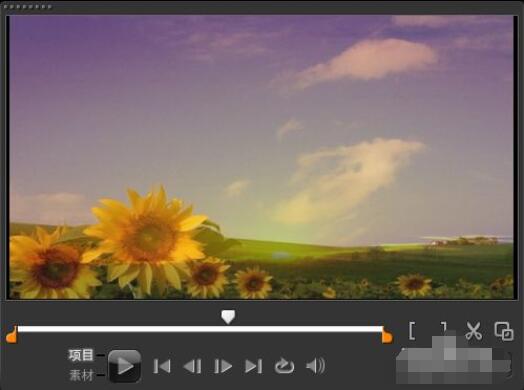Switch playback mode to 项目

coord(81,355)
